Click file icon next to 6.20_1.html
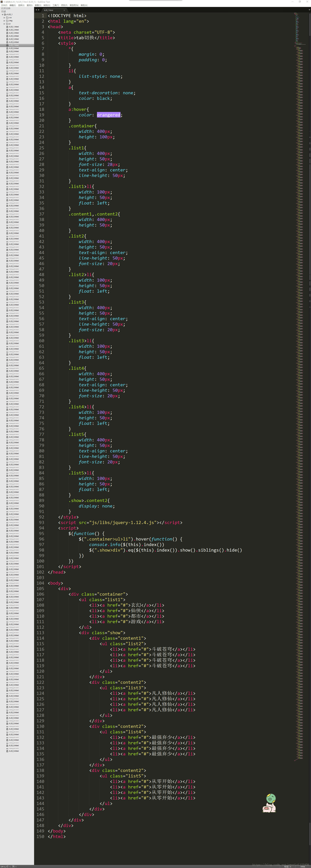Viewport: 311px width, 868px height. click(x=7, y=27)
